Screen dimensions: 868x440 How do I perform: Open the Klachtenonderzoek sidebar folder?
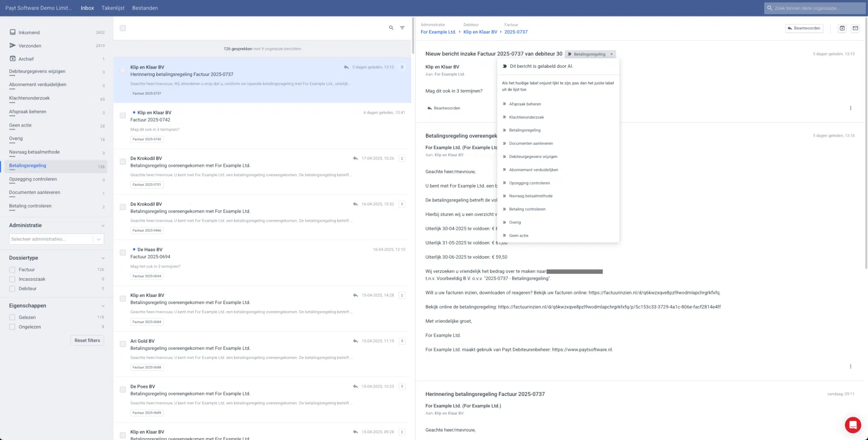[x=29, y=98]
